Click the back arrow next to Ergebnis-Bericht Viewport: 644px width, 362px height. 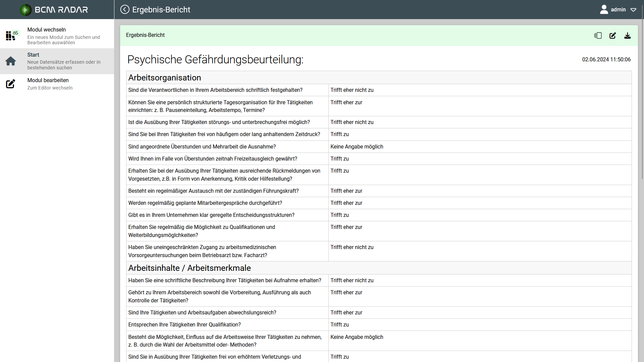click(125, 9)
